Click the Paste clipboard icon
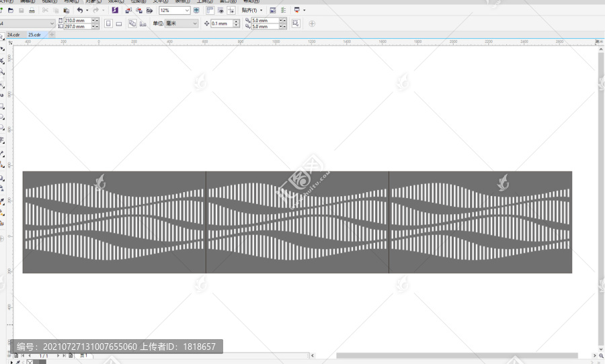 67,11
